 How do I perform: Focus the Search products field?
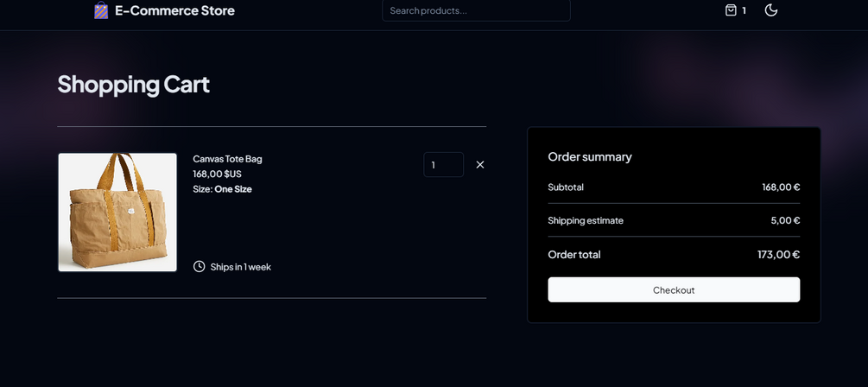[x=476, y=10]
